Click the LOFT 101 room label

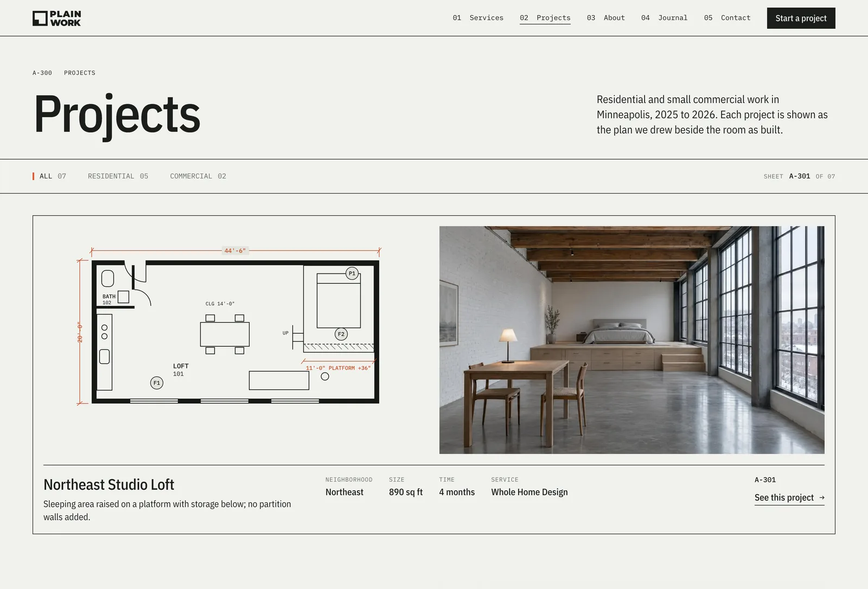181,370
